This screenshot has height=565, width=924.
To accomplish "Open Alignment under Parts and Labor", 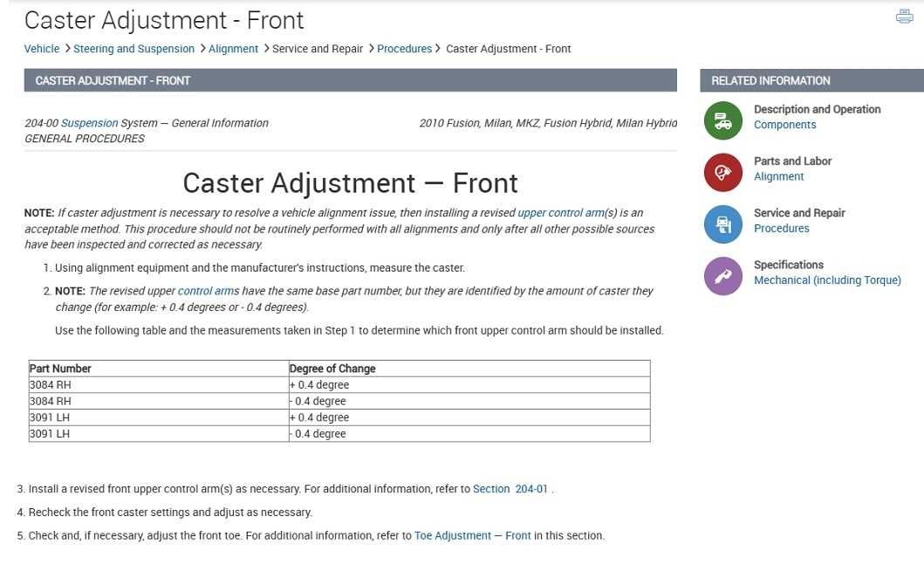I will [778, 176].
